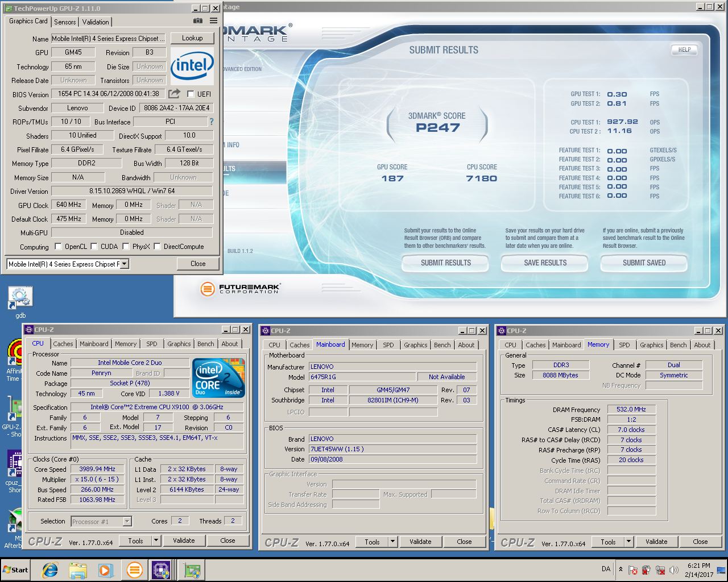This screenshot has height=582, width=728.
Task: Click the Futuremark Corporation logo
Action: (241, 289)
